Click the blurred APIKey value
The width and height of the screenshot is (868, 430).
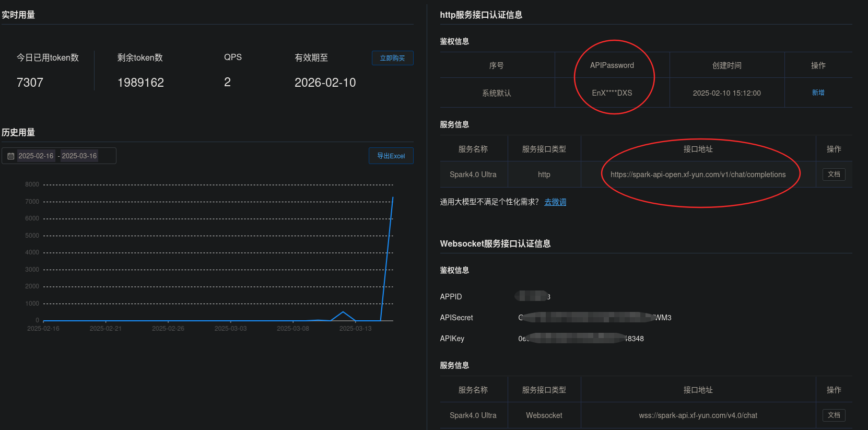tap(581, 338)
